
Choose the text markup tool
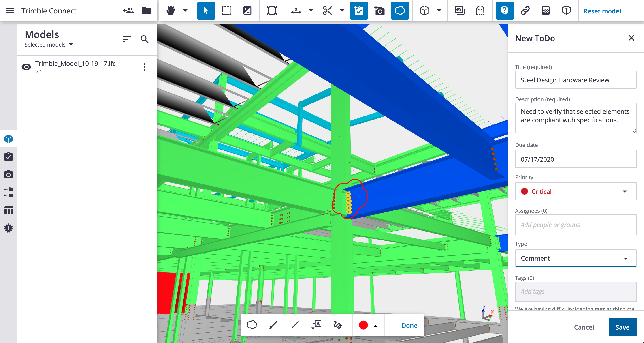coord(316,325)
